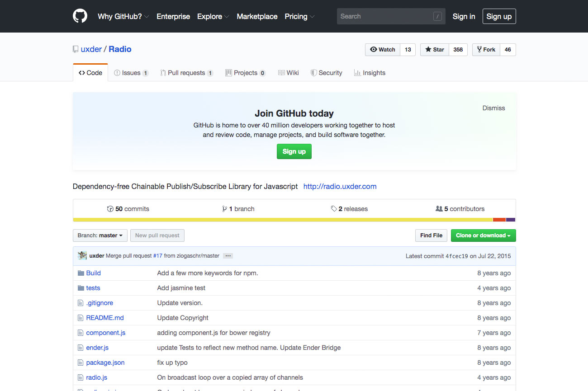Click the Build folder icon

81,273
